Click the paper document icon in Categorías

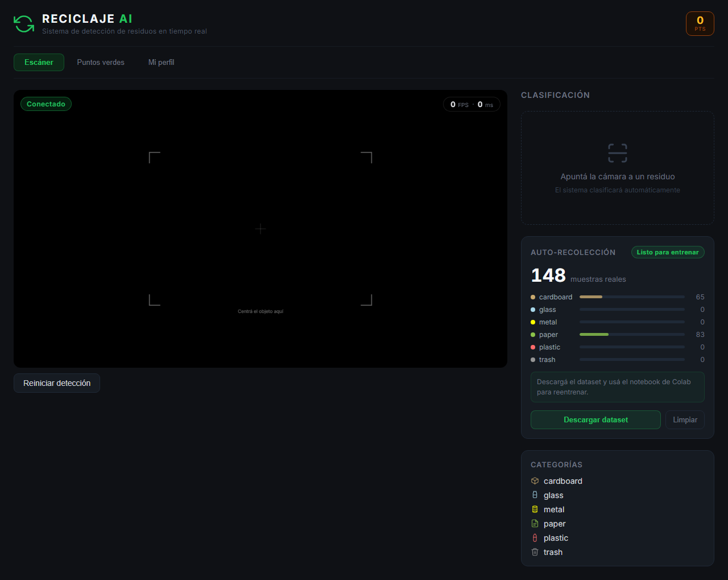[x=535, y=524]
